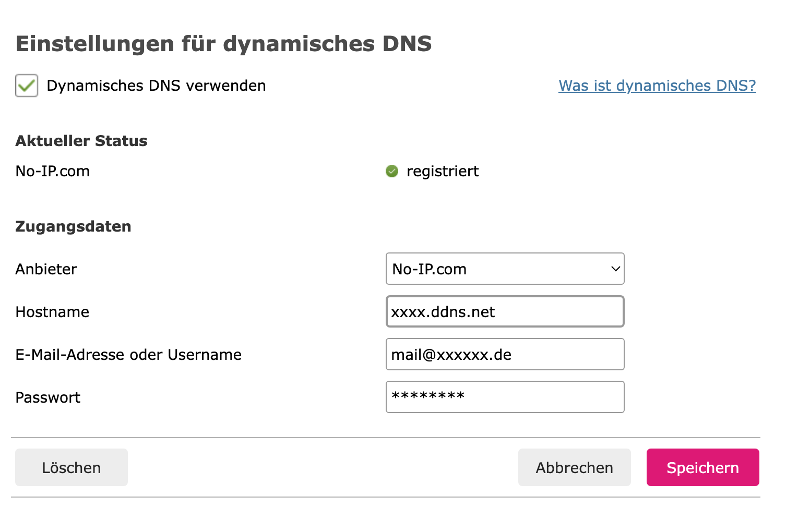Click the green registriert status icon

click(x=392, y=171)
